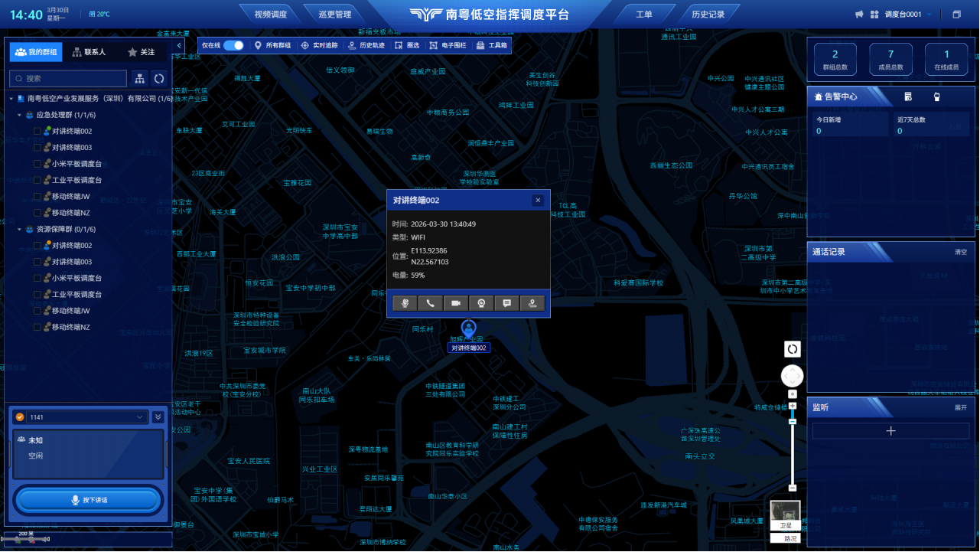Open the 在线成员 stat card
This screenshot has height=552, width=980.
[x=946, y=60]
